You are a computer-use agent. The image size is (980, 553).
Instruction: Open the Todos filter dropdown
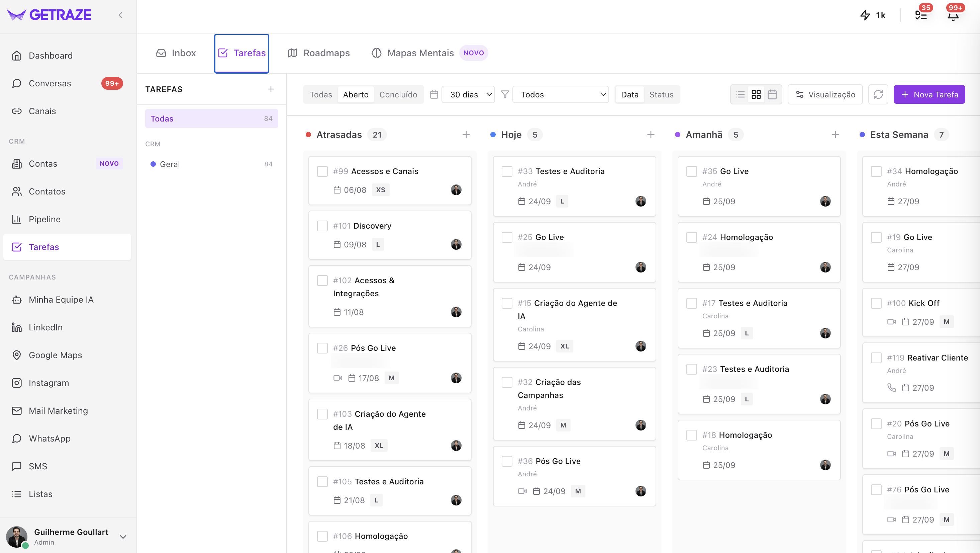point(560,94)
